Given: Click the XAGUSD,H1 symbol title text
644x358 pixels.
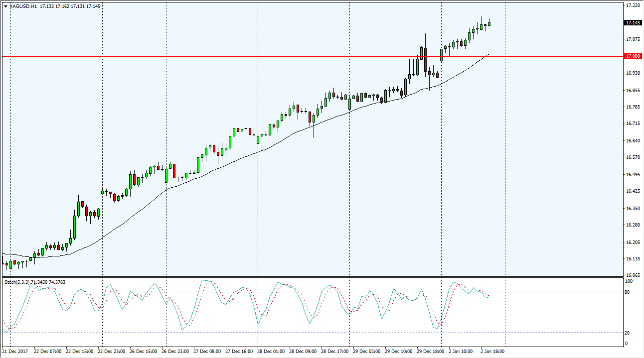Looking at the screenshot, I should coord(23,6).
